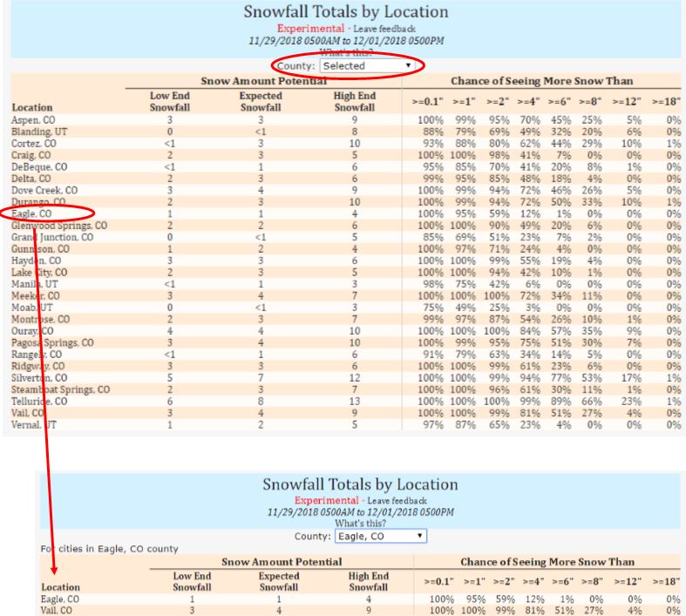
Task: Click the 88% value in Blanding's row
Action: tap(433, 132)
